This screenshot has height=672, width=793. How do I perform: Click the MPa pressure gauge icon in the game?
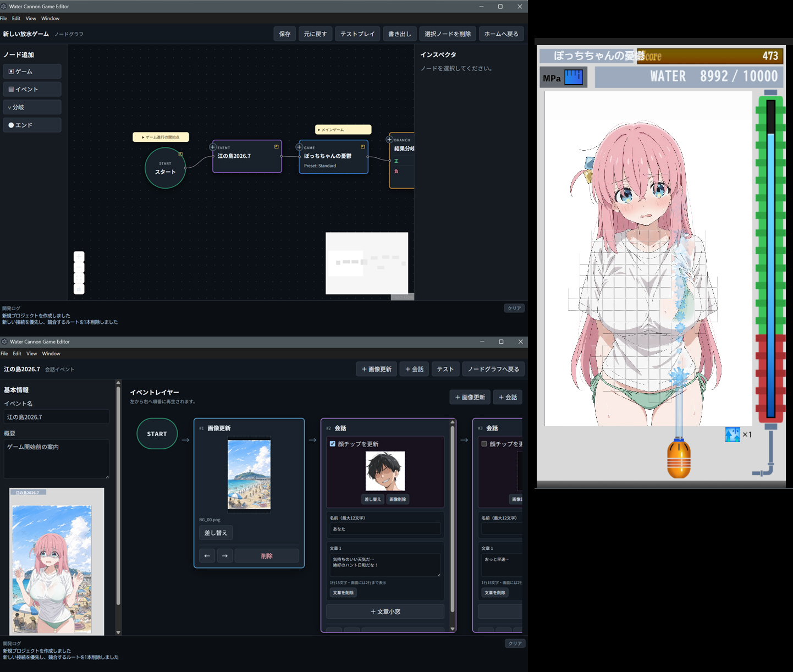point(574,78)
